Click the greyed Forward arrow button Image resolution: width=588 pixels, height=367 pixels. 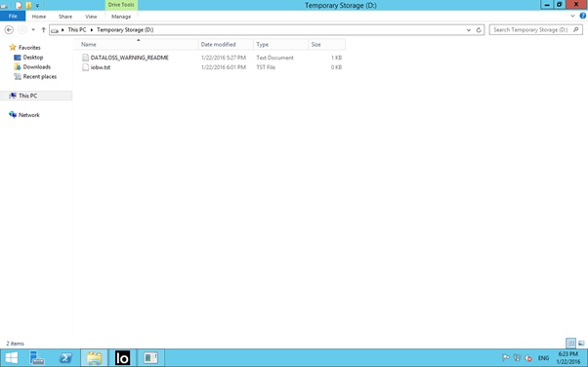coord(22,30)
